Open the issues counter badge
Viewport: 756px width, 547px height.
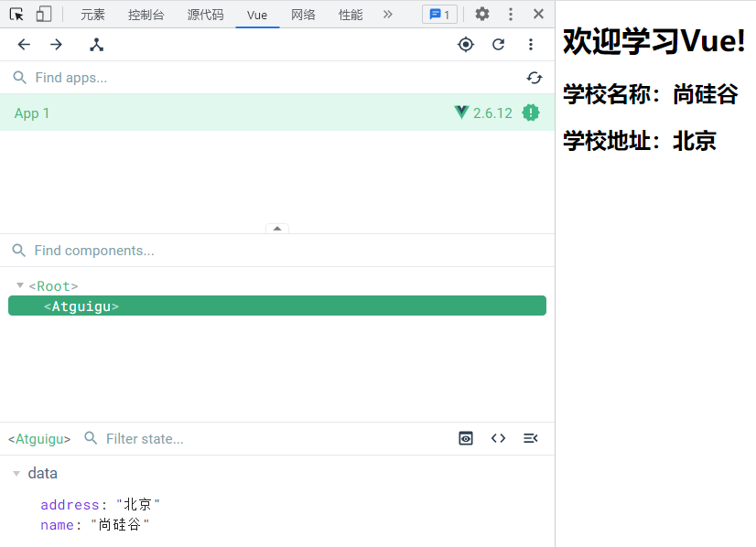(x=439, y=15)
